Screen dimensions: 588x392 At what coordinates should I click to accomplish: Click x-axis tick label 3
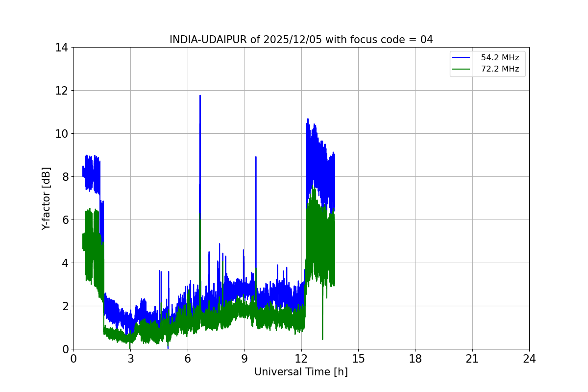point(130,359)
